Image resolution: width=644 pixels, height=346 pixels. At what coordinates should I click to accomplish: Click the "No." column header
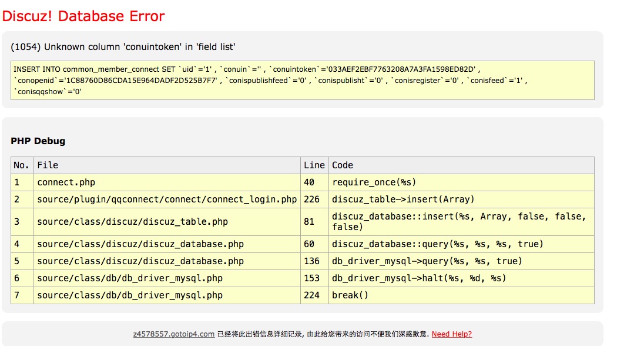pos(21,165)
